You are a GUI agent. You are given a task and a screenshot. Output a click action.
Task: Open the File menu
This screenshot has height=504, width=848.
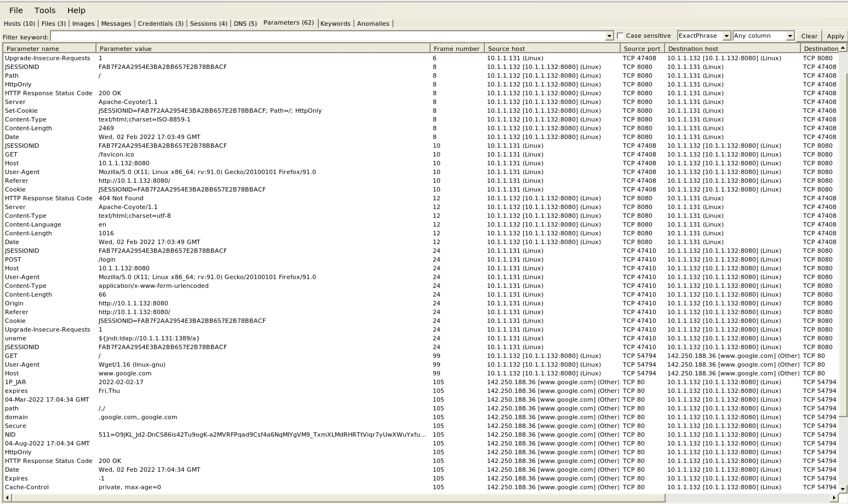[16, 10]
